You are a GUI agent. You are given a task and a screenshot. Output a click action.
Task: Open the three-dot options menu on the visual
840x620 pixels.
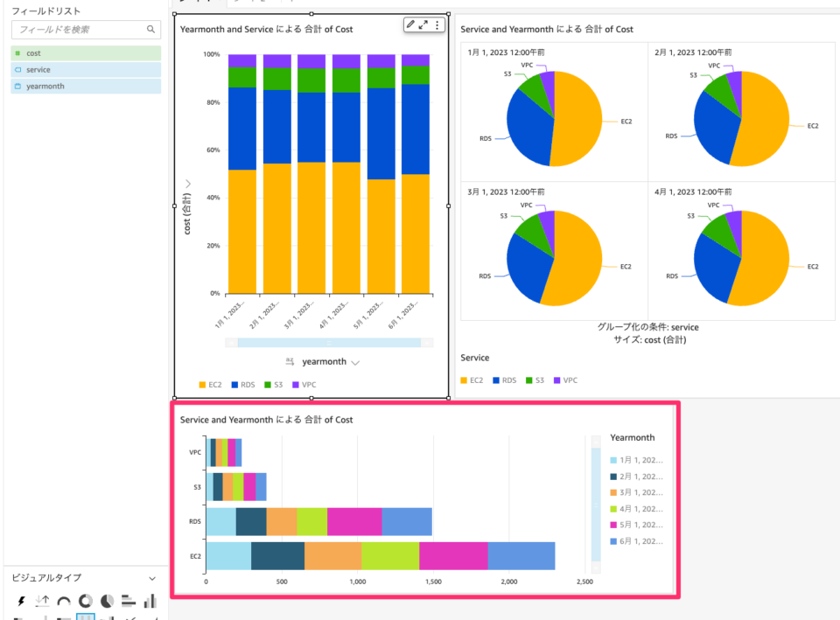437,24
